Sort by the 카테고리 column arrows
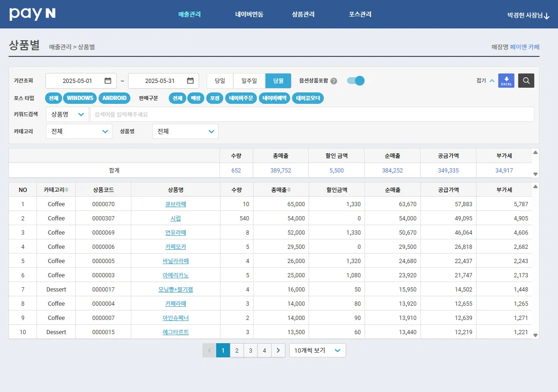The width and height of the screenshot is (558, 392). tap(67, 190)
